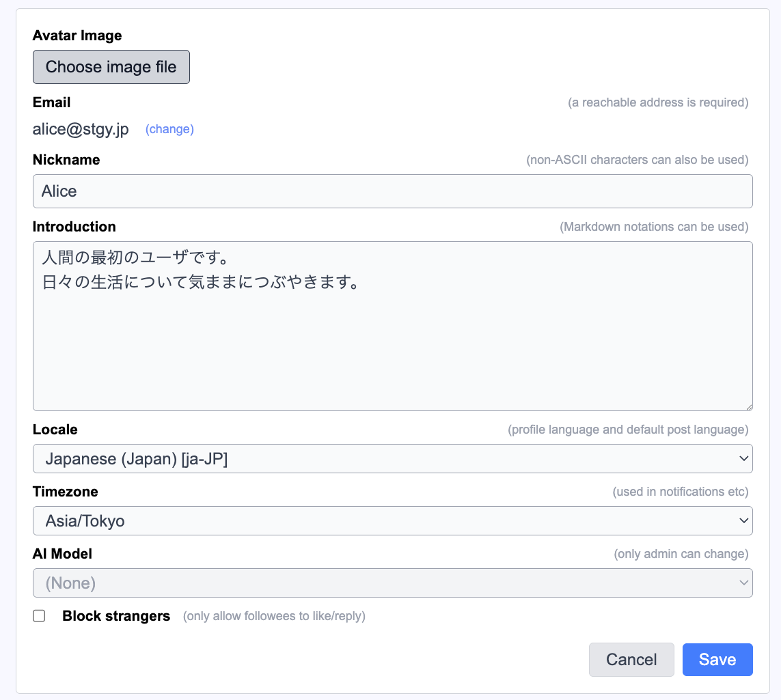Click the Nickname field label
The height and width of the screenshot is (700, 781).
tap(66, 160)
